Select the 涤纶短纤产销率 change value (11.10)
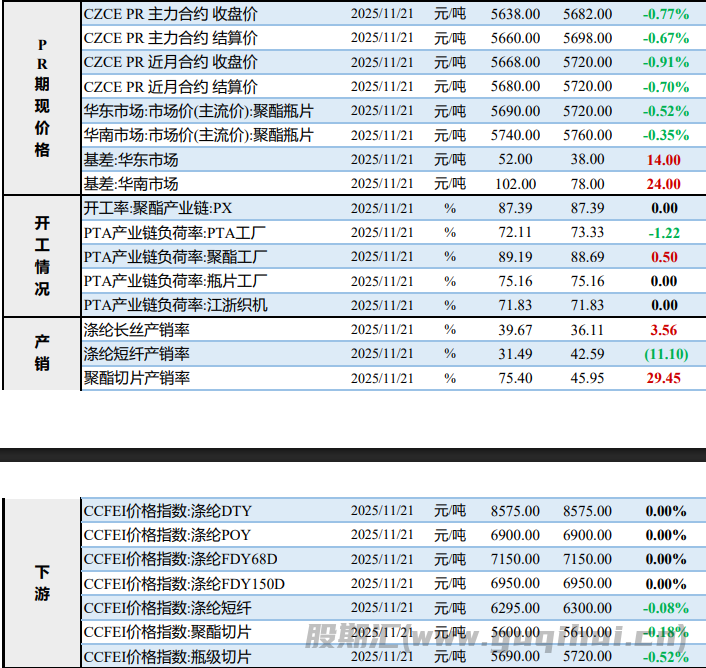 click(x=665, y=354)
